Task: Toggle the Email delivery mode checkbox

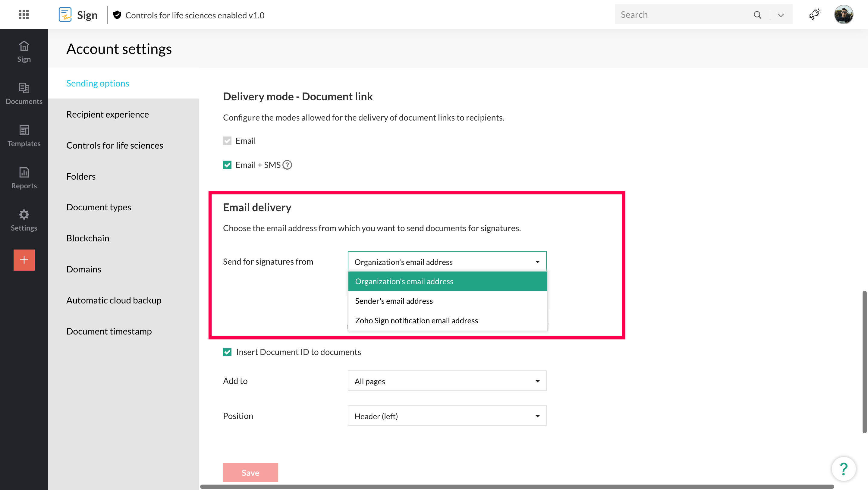Action: [x=227, y=140]
